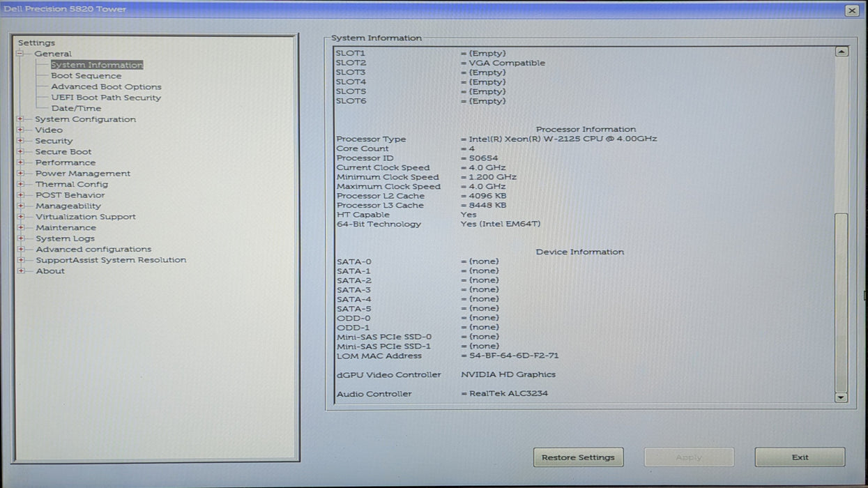Expand the POST Behavior node
The height and width of the screenshot is (488, 868).
click(20, 195)
